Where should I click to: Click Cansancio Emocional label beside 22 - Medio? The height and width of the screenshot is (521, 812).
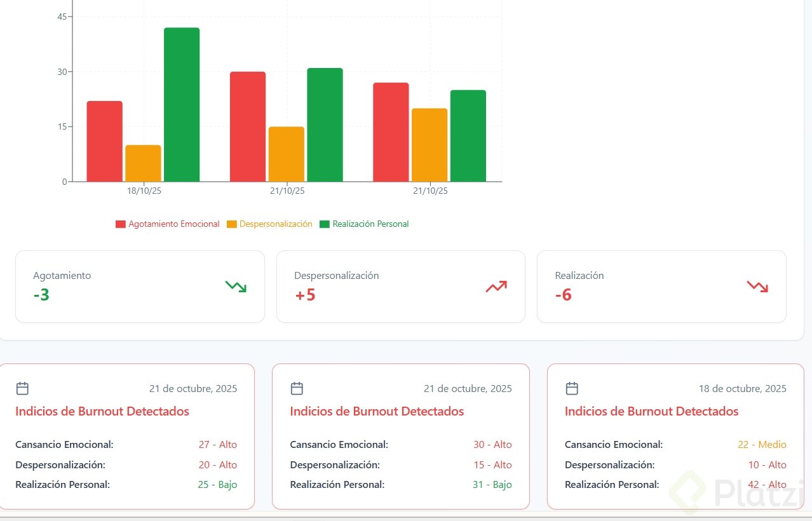click(x=614, y=445)
